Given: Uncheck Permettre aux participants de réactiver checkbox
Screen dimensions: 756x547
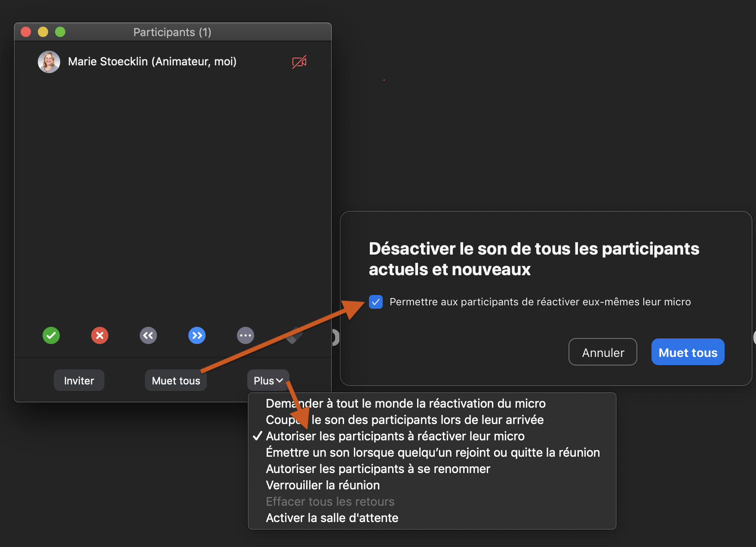Looking at the screenshot, I should tap(376, 302).
